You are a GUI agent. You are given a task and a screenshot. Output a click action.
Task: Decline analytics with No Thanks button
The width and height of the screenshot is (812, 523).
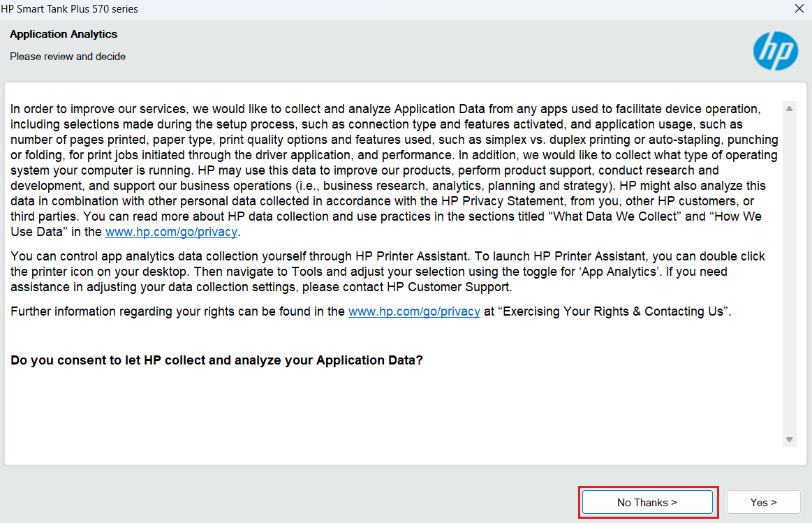tap(647, 502)
